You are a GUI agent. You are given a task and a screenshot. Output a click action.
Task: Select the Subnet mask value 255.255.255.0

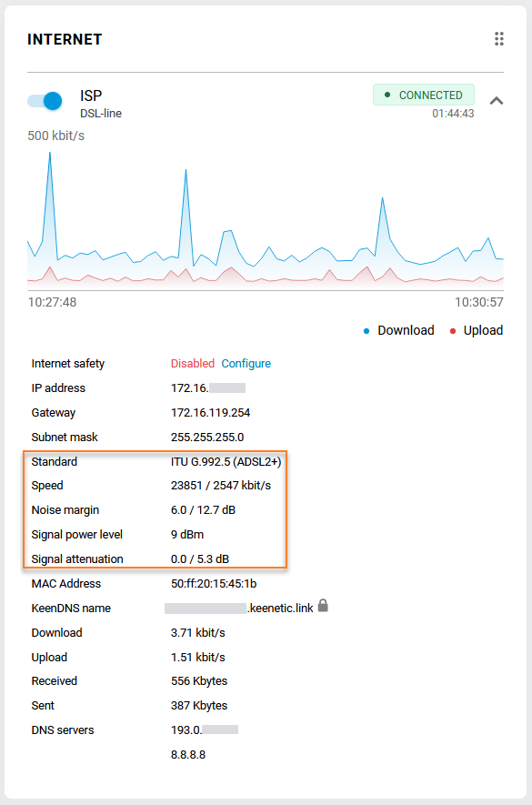[207, 438]
